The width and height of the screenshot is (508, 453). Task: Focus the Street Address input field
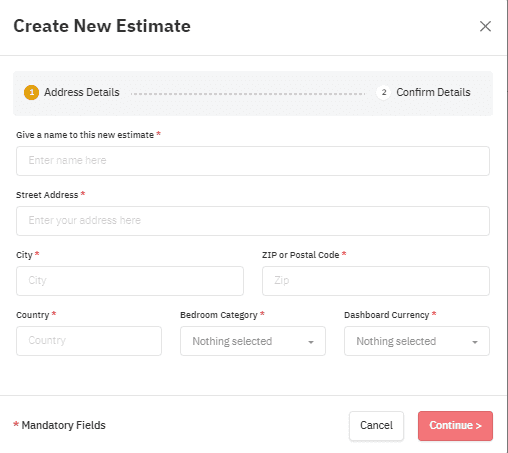click(253, 221)
